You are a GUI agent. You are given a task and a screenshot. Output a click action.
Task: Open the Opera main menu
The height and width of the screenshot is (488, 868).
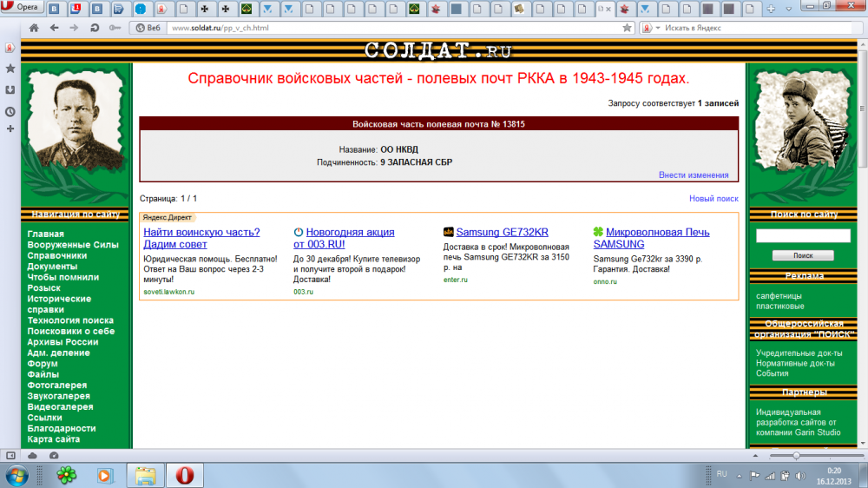point(21,10)
